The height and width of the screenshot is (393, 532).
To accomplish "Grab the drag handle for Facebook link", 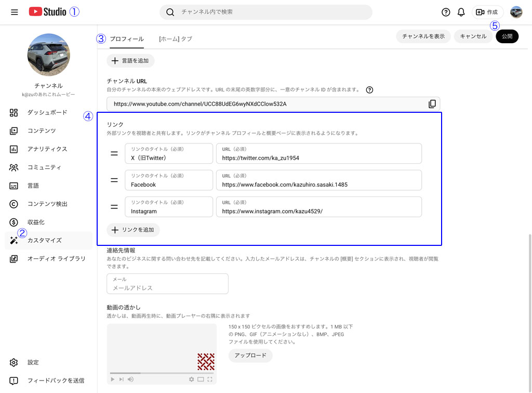I will [x=114, y=180].
